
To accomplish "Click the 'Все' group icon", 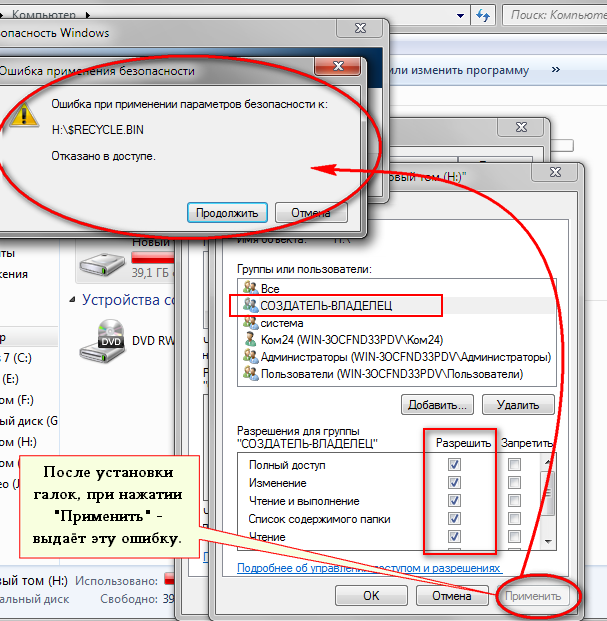I will pos(250,288).
